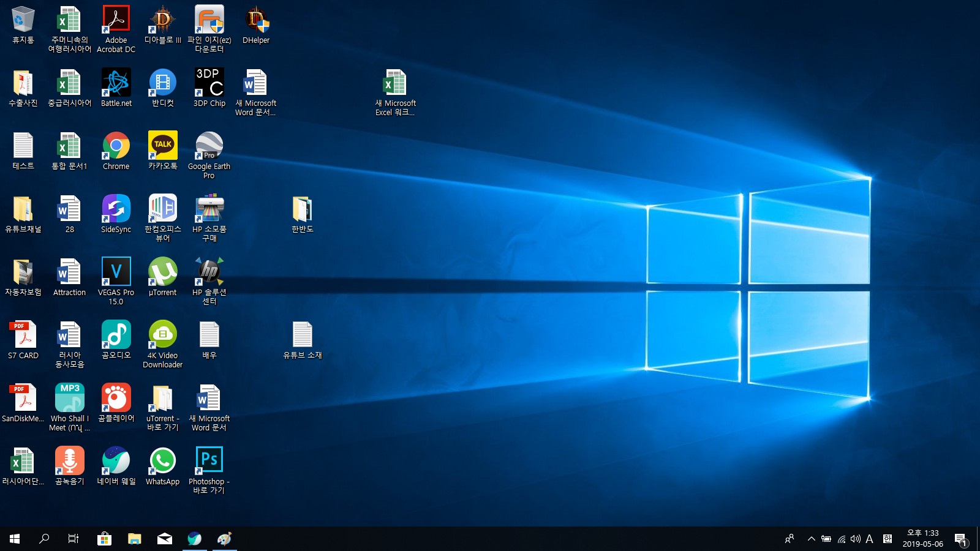This screenshot has width=980, height=551.
Task: Select the 반디컷 video cutter icon
Action: pos(163,88)
